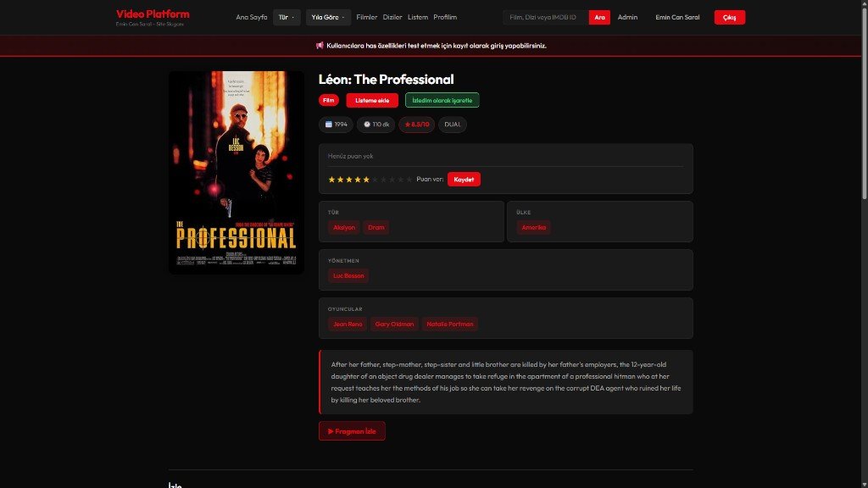Click the Çıkış logout button
Image resolution: width=868 pixels, height=488 pixels.
coord(729,17)
